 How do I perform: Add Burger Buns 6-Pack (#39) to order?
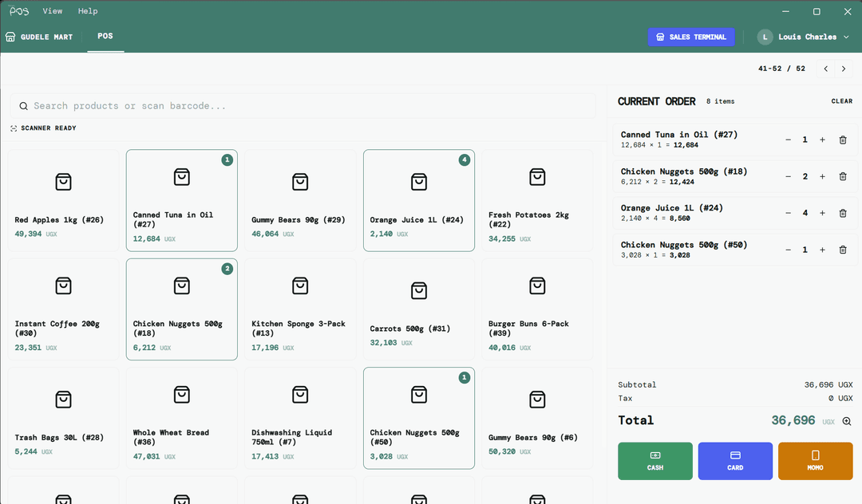[x=537, y=309]
